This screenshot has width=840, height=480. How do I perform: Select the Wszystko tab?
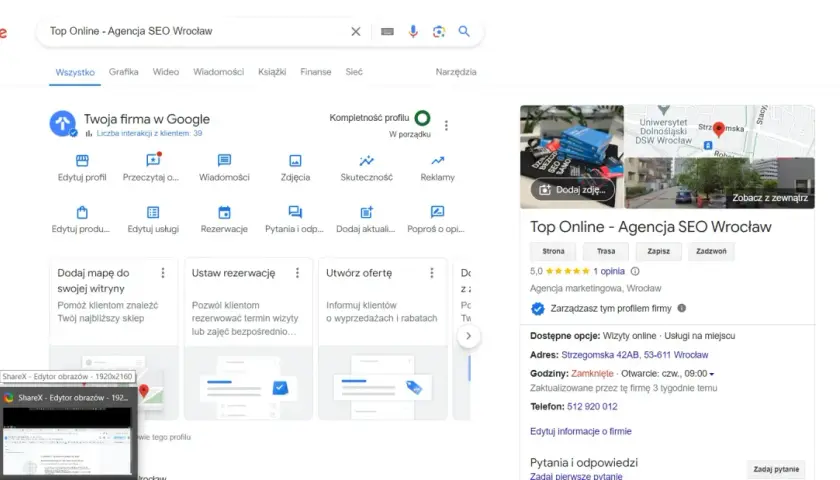[75, 72]
